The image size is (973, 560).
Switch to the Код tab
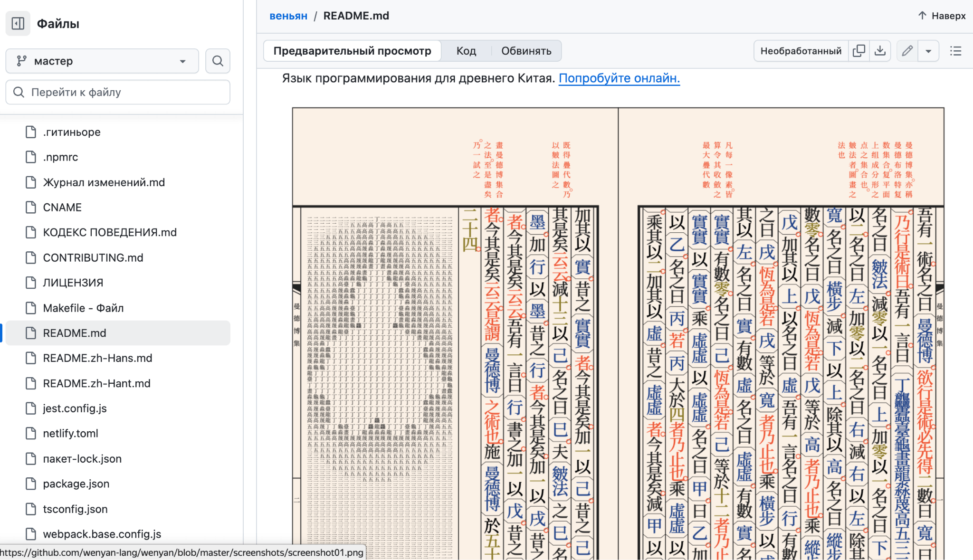466,51
